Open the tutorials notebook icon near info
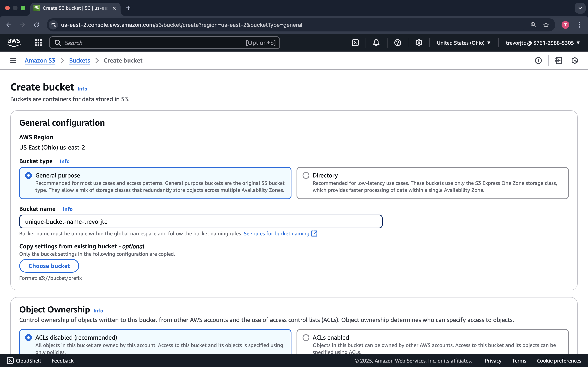Screen dimensions: 588x367 tap(558, 60)
